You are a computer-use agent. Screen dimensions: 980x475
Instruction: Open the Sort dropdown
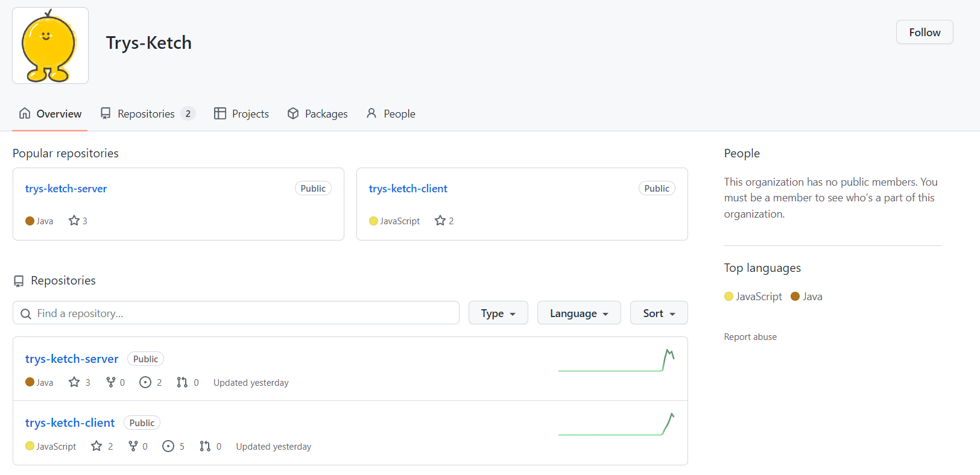pos(659,313)
